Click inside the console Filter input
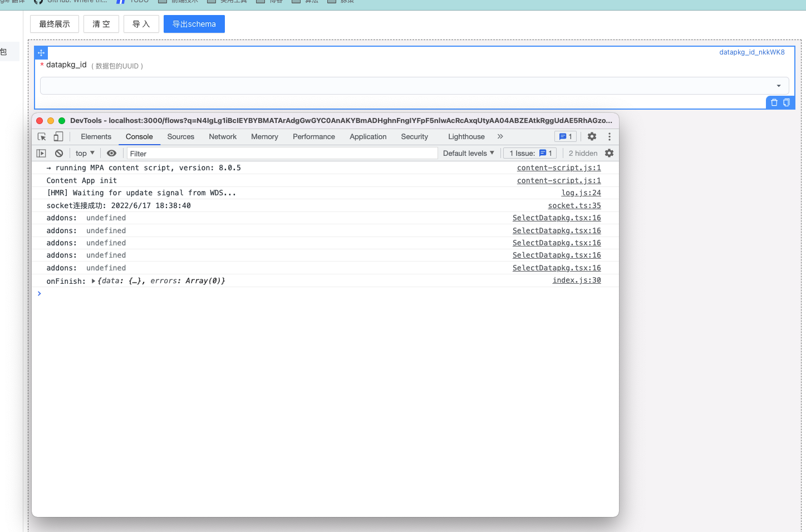The image size is (806, 532). (x=278, y=153)
